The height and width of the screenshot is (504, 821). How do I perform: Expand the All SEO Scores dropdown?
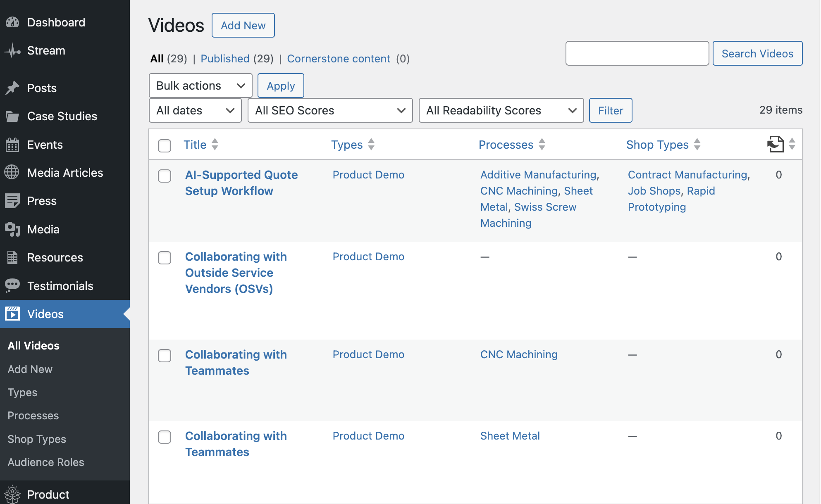(x=329, y=110)
